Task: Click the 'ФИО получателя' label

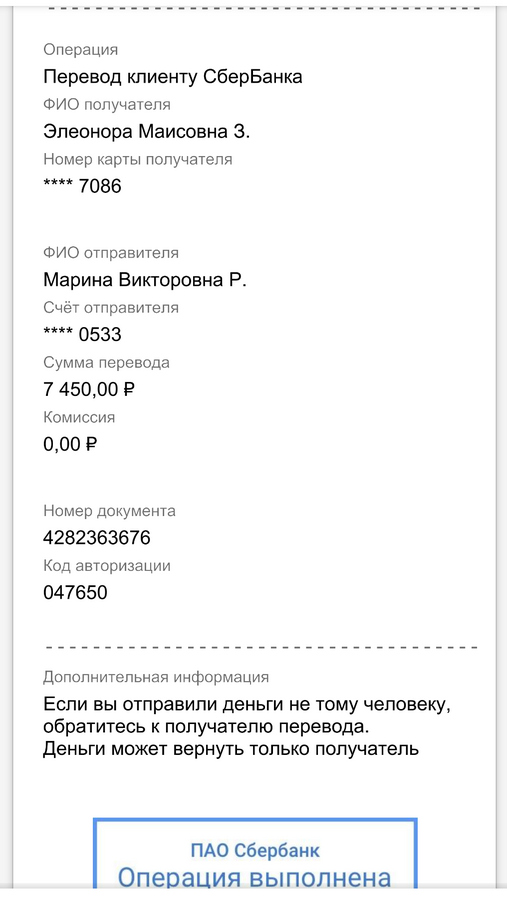Action: coord(107,104)
